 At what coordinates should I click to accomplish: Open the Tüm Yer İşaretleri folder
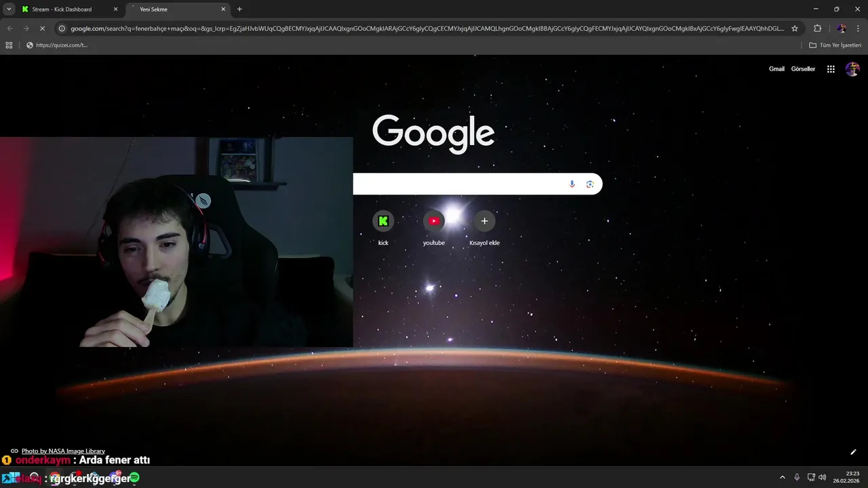pyautogui.click(x=835, y=45)
